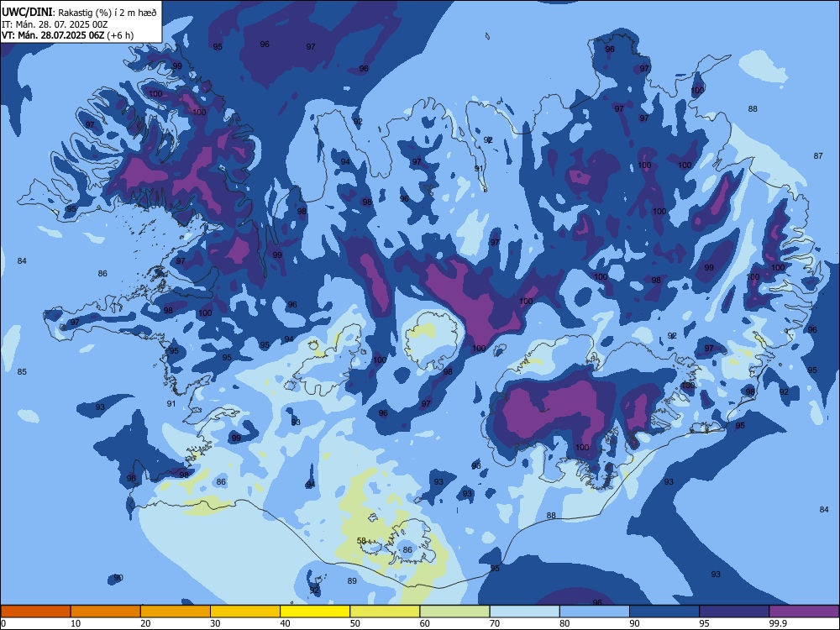Image resolution: width=840 pixels, height=630 pixels.
Task: Click the 89 humidity value on the map
Action: tap(352, 580)
